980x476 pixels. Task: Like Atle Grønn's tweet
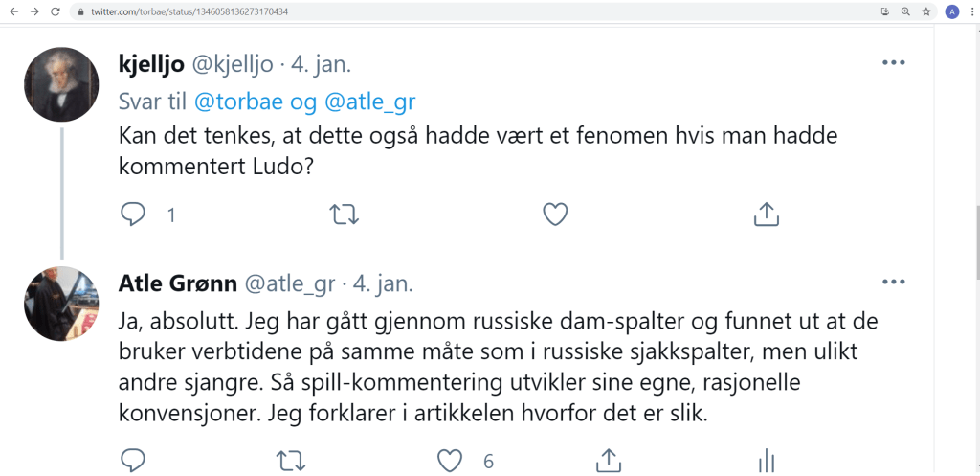tap(450, 461)
